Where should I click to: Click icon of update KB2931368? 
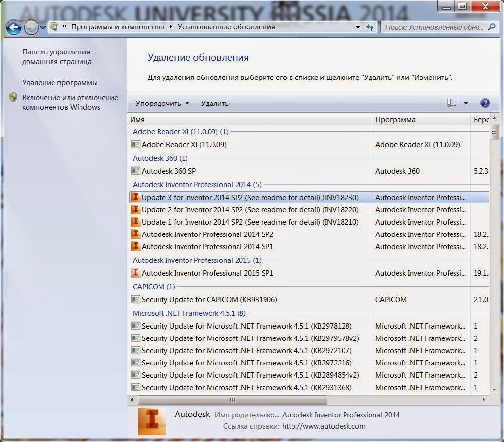135,387
